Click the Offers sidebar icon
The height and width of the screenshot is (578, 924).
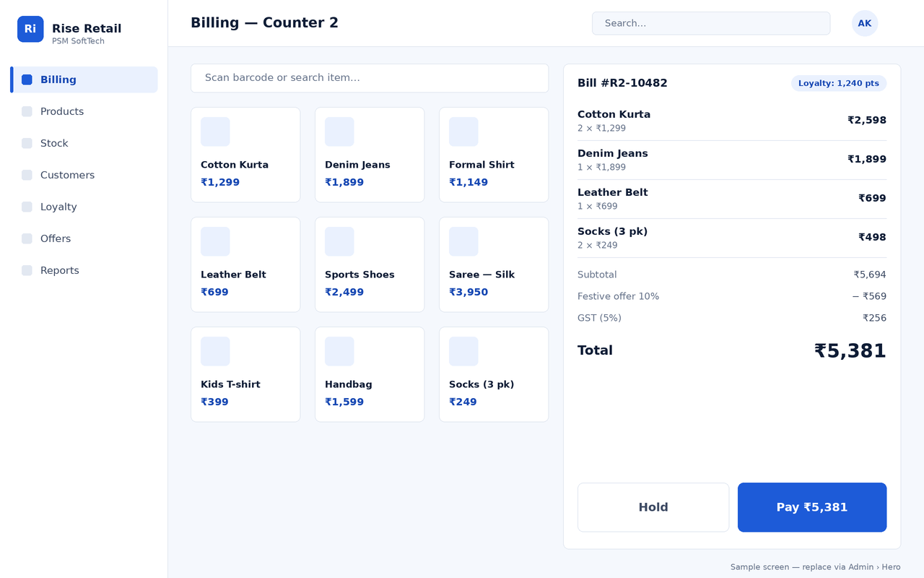coord(27,238)
